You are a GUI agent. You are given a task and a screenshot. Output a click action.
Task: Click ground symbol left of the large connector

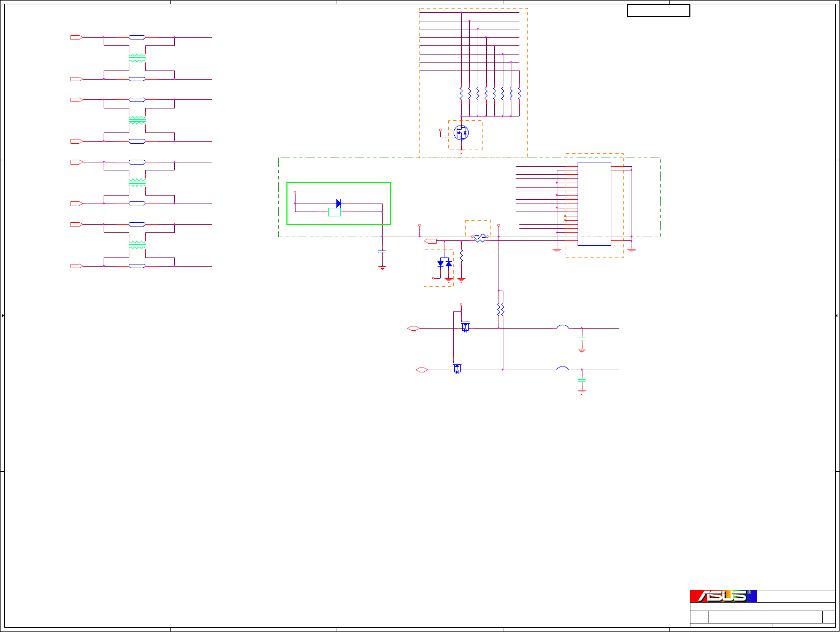point(557,251)
